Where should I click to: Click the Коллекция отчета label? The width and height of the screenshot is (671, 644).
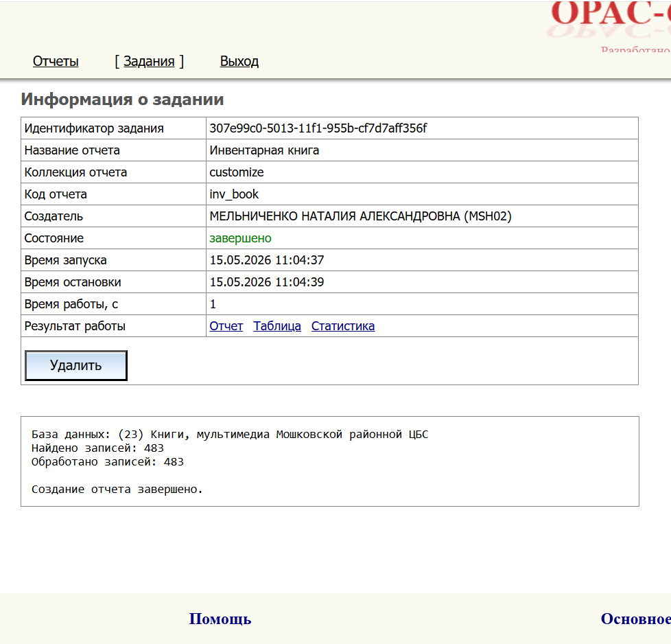[x=75, y=172]
